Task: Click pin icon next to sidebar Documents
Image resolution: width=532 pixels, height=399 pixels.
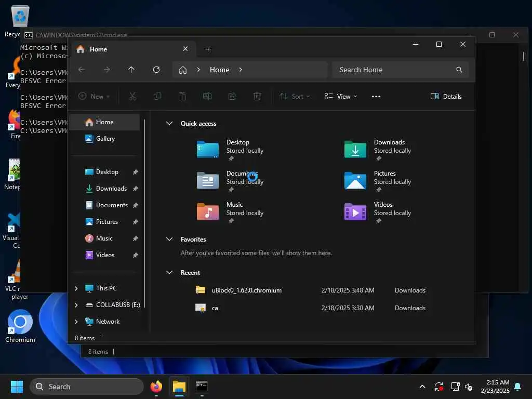Action: [x=136, y=205]
